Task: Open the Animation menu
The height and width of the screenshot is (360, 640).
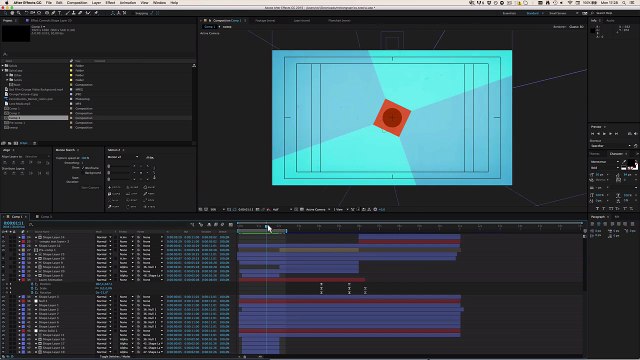Action: 128,2
